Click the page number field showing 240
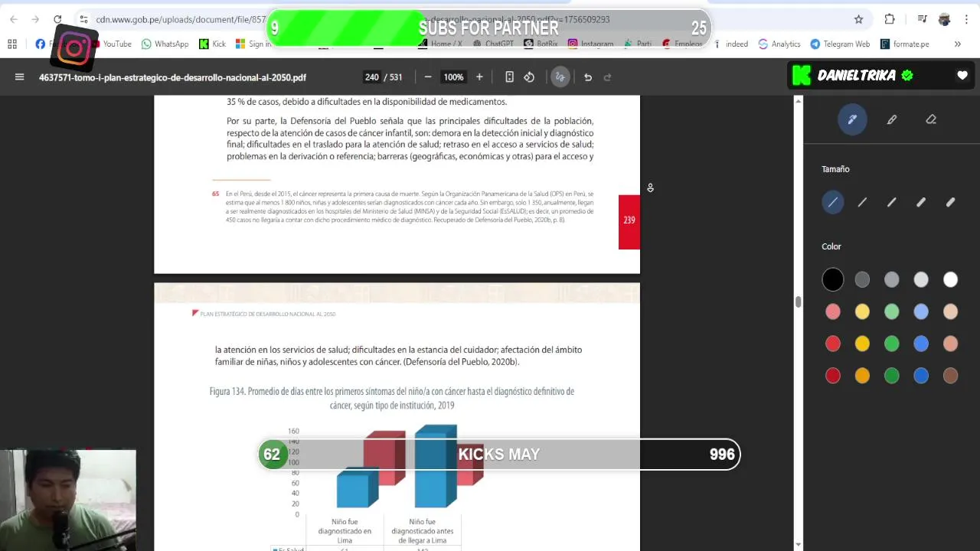Image resolution: width=980 pixels, height=551 pixels. (372, 77)
